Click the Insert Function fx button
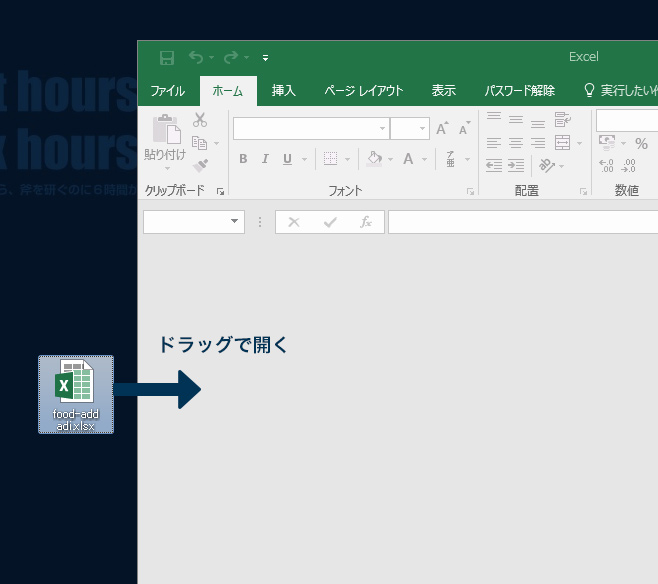 (x=366, y=222)
